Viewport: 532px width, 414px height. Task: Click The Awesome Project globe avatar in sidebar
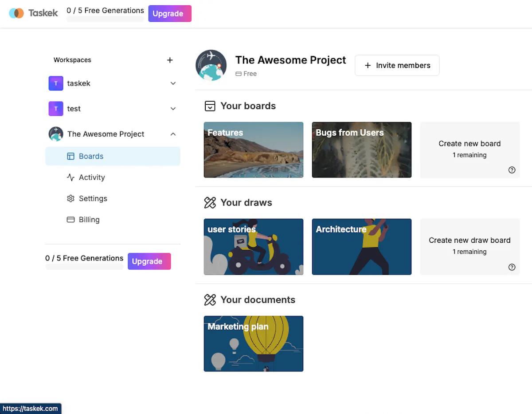pos(56,134)
